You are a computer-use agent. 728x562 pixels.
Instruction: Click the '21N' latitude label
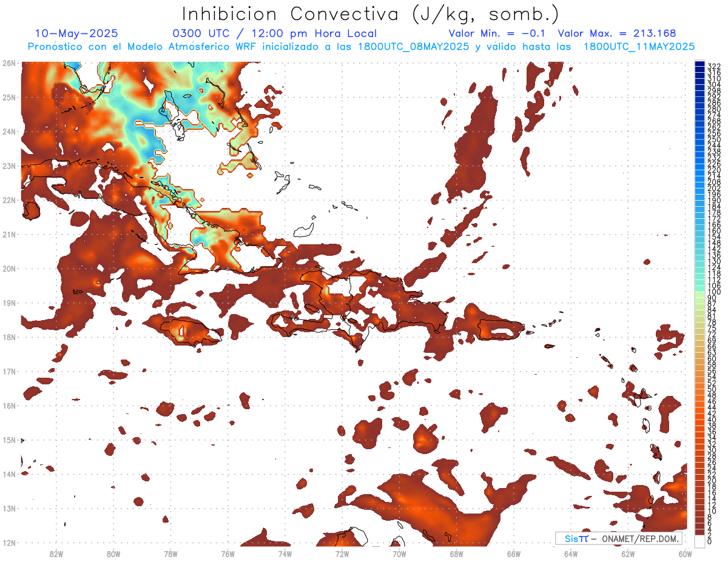coord(9,234)
